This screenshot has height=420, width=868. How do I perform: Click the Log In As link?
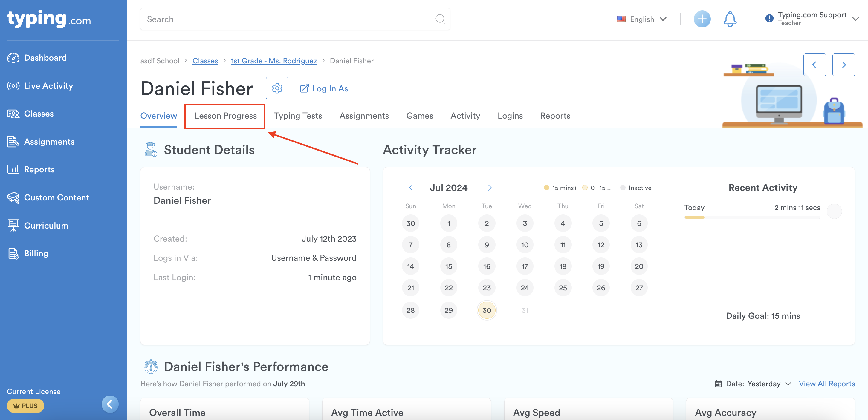pos(324,89)
